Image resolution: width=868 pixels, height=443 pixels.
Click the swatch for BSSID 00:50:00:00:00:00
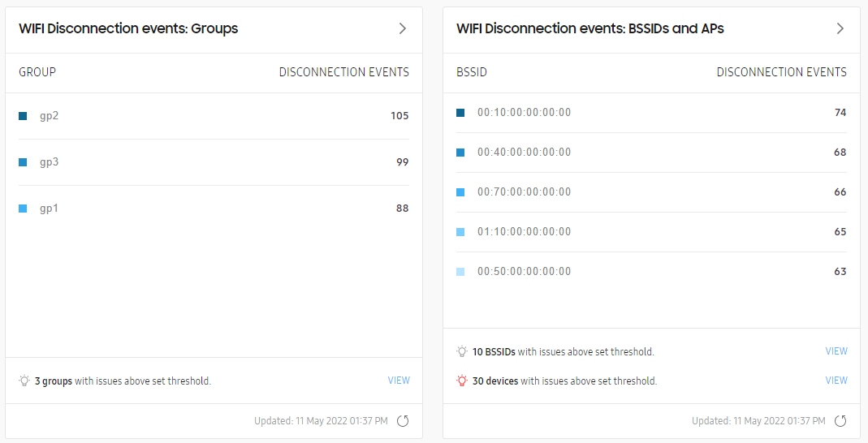(x=460, y=272)
